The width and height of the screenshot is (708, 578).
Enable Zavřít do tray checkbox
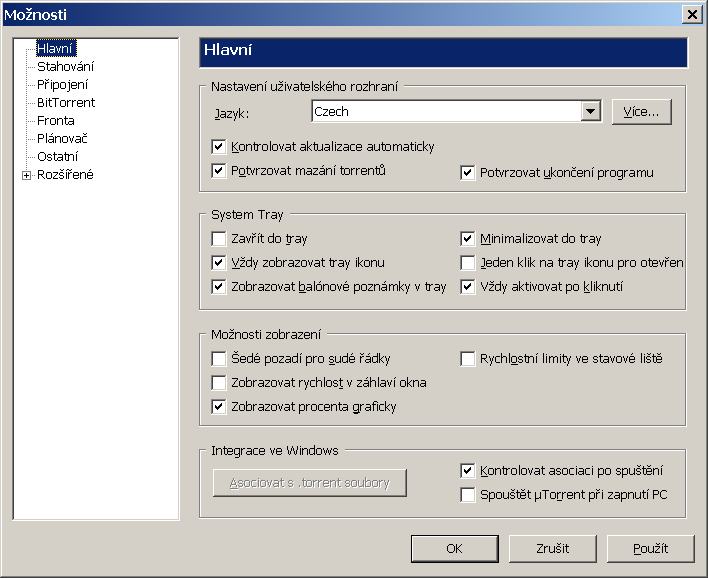click(x=219, y=239)
